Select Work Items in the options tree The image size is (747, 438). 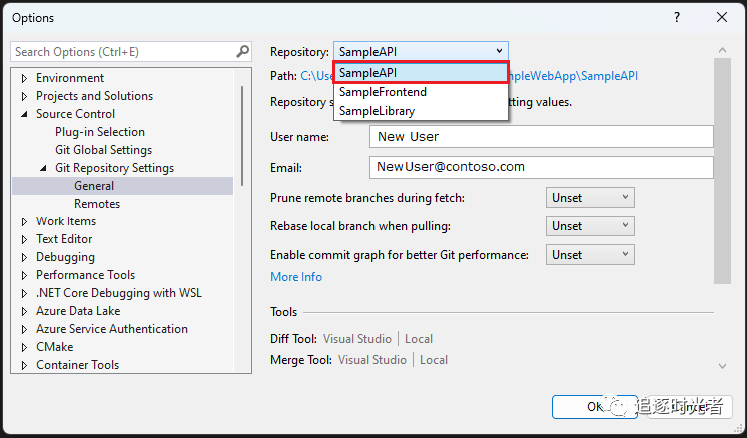click(66, 222)
